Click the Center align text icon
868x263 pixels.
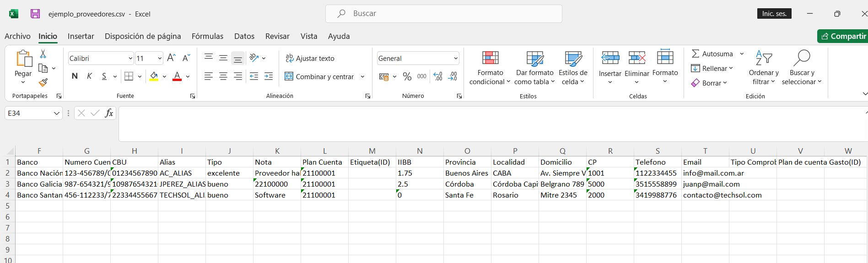coord(223,76)
